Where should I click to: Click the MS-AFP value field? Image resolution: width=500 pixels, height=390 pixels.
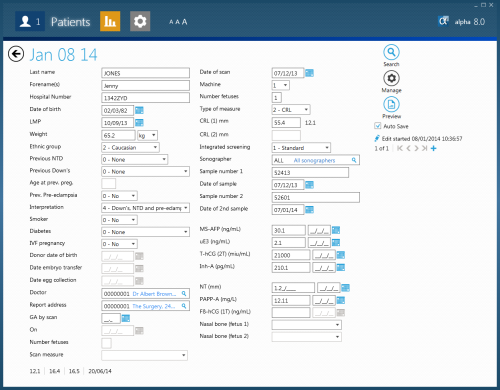(x=289, y=230)
